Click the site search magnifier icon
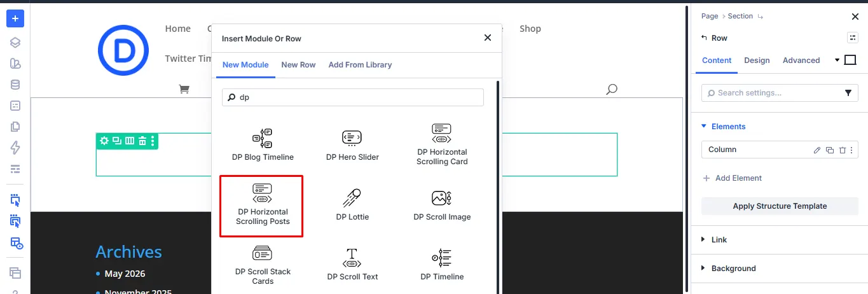 tap(612, 89)
